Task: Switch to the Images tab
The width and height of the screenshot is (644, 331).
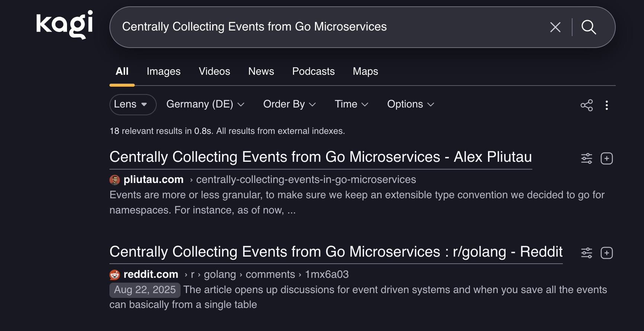Action: (x=163, y=71)
